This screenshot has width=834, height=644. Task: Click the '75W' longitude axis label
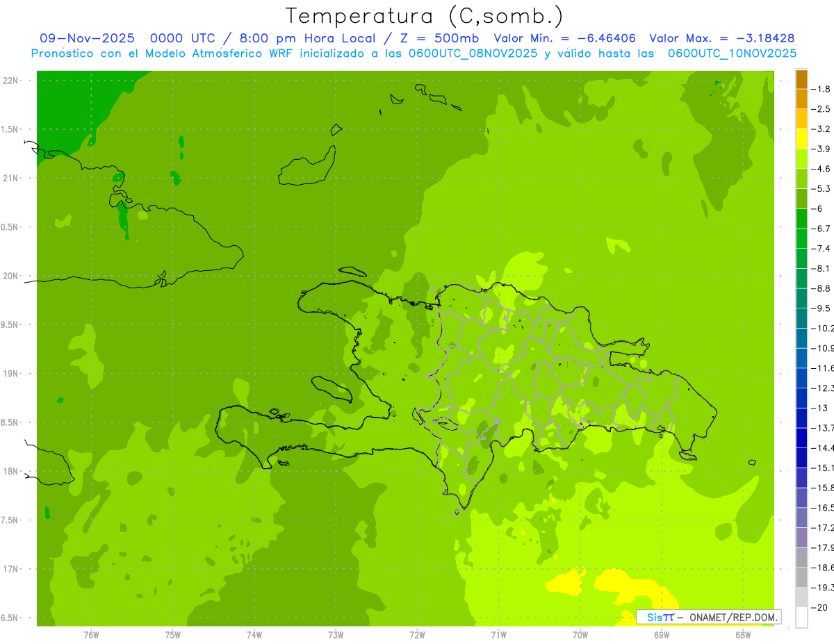pos(173,634)
